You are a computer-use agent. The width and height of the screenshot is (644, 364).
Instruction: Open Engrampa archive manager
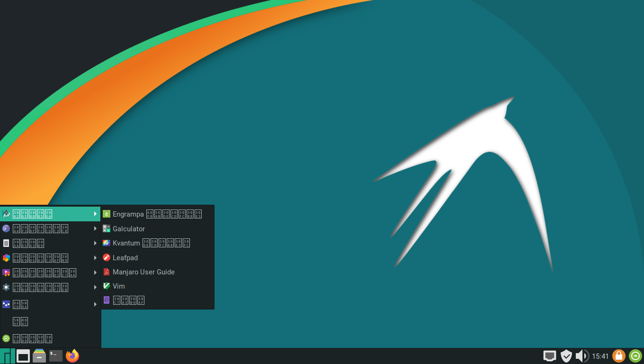pos(158,214)
